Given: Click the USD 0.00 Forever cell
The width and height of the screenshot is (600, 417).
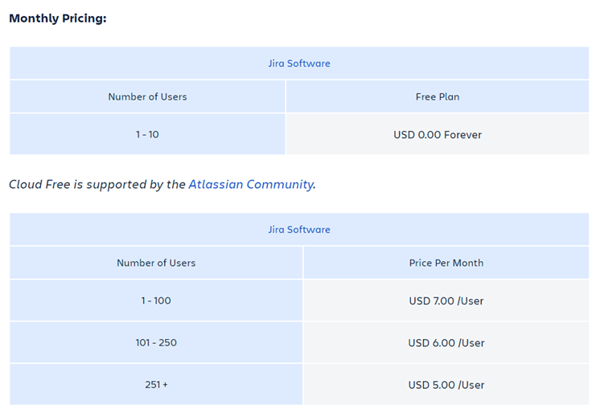Looking at the screenshot, I should click(437, 134).
